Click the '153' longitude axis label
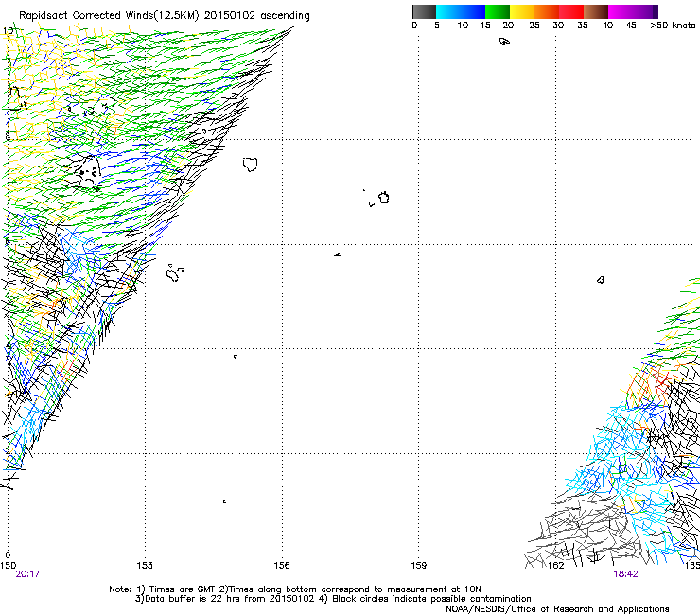Viewport: 700px width, 615px height. (x=145, y=565)
